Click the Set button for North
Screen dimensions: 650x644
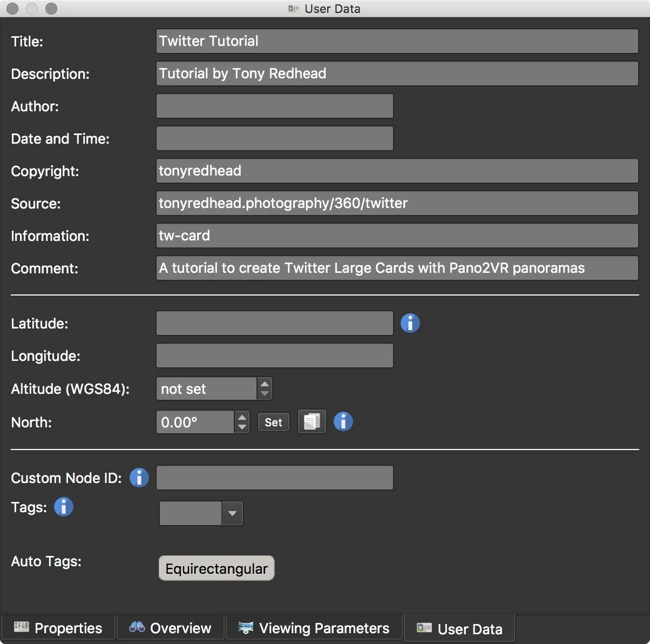coord(274,422)
